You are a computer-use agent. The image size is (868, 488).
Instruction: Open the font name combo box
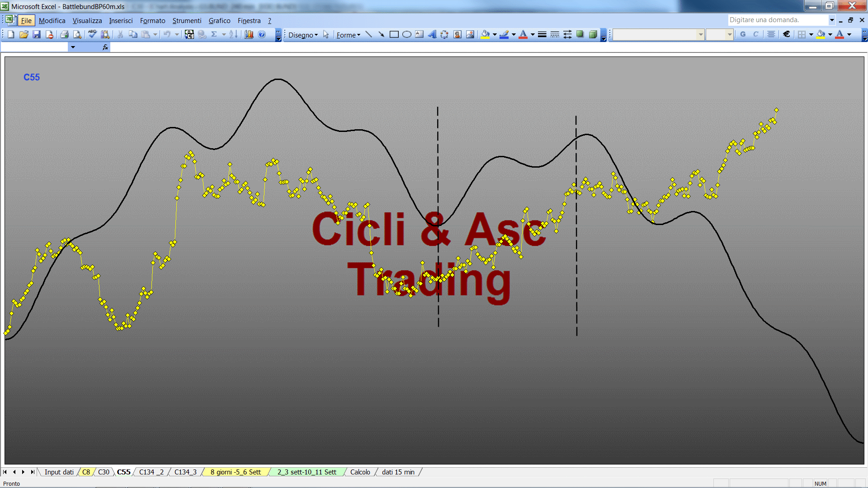pos(659,34)
